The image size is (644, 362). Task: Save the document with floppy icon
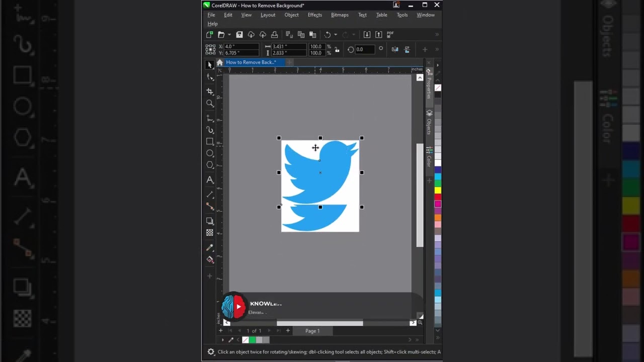click(239, 34)
